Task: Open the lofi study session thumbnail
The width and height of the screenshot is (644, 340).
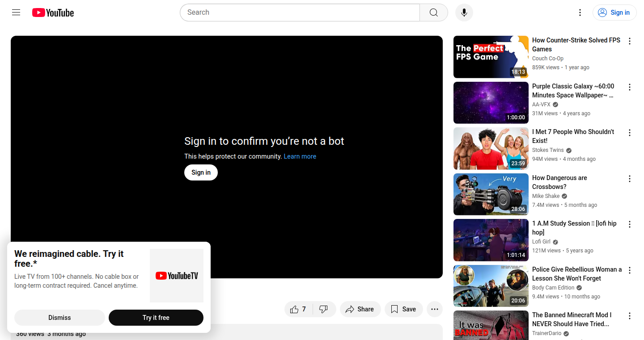Action: click(x=491, y=240)
